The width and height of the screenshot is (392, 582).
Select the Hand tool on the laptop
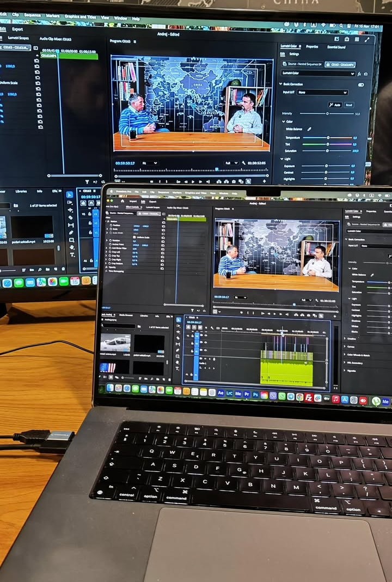177,362
